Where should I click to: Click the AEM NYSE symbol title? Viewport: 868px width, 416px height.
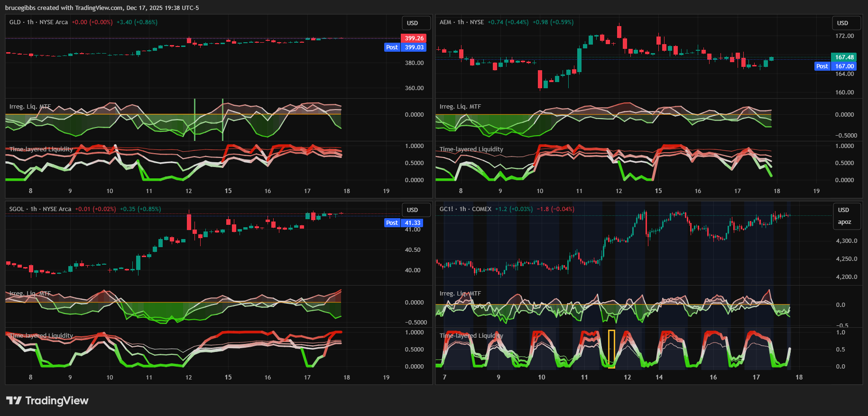click(462, 22)
